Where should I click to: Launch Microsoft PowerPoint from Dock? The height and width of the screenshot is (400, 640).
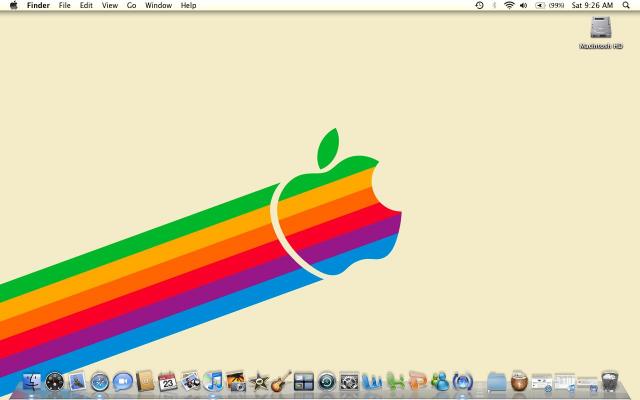click(x=417, y=381)
